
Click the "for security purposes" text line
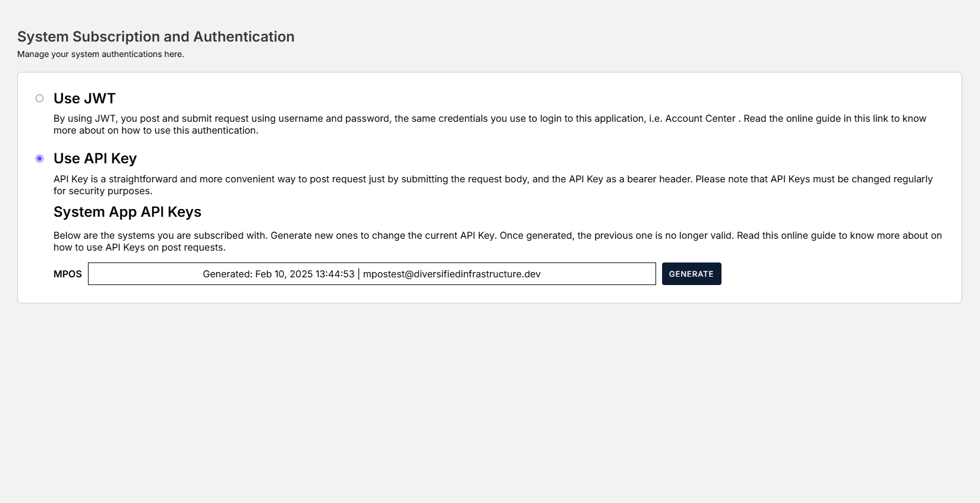pos(103,191)
